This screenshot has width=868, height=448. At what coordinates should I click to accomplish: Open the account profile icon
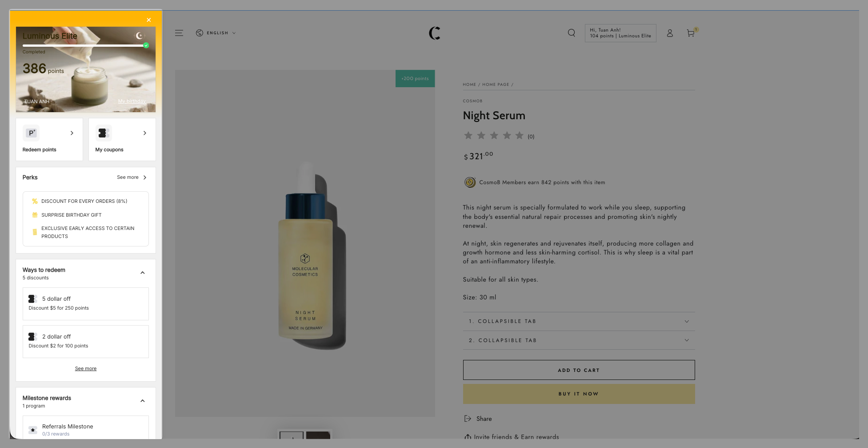coord(670,33)
